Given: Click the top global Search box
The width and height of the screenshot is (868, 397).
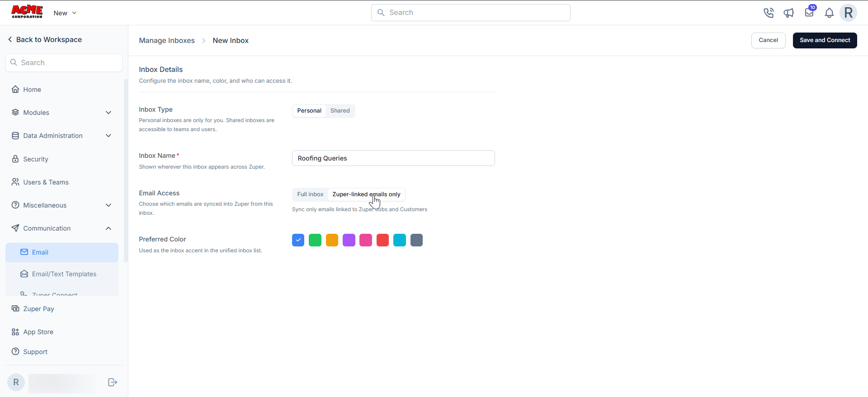Looking at the screenshot, I should (471, 13).
